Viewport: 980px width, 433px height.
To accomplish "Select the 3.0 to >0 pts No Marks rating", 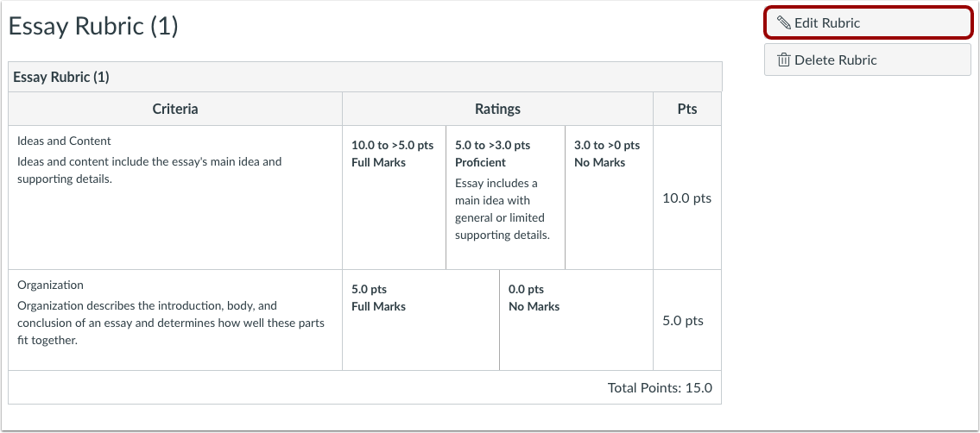I will coord(609,198).
